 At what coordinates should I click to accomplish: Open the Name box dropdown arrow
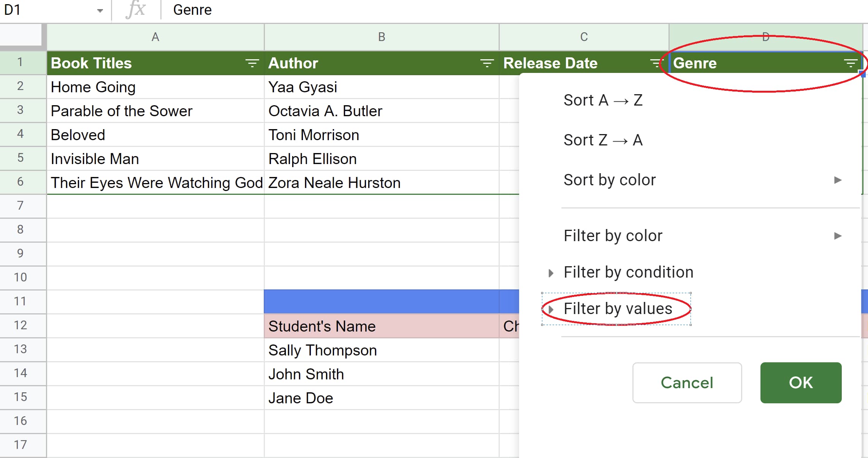pos(100,10)
